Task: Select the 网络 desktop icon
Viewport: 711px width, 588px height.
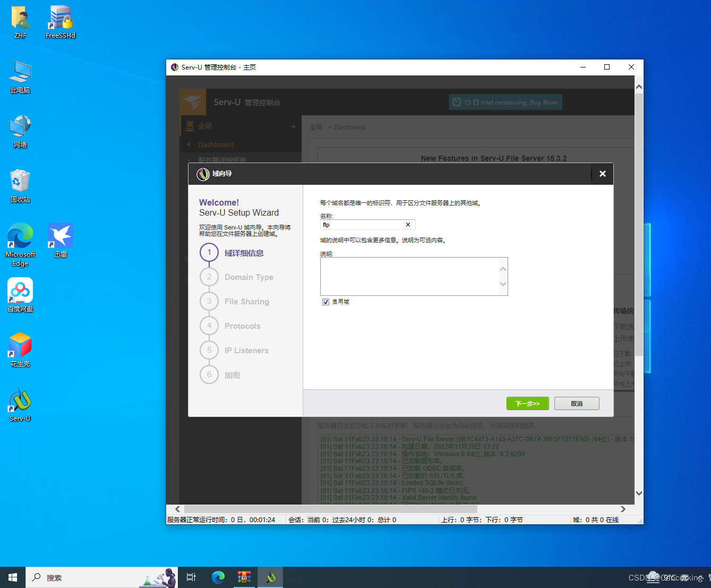Action: click(20, 132)
